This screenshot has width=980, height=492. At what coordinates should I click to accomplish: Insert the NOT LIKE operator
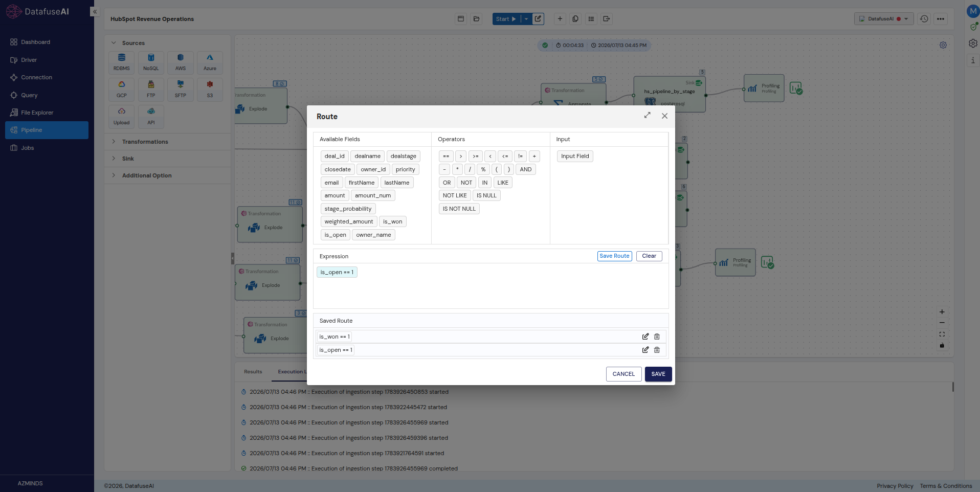pyautogui.click(x=455, y=195)
